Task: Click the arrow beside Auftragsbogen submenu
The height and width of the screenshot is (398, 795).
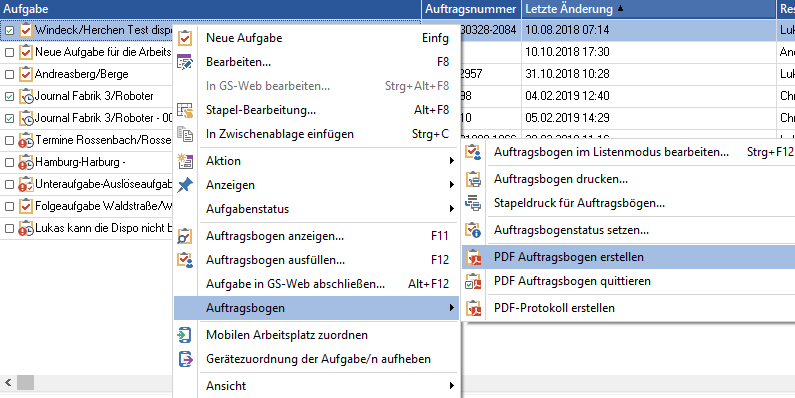Action: coord(451,308)
